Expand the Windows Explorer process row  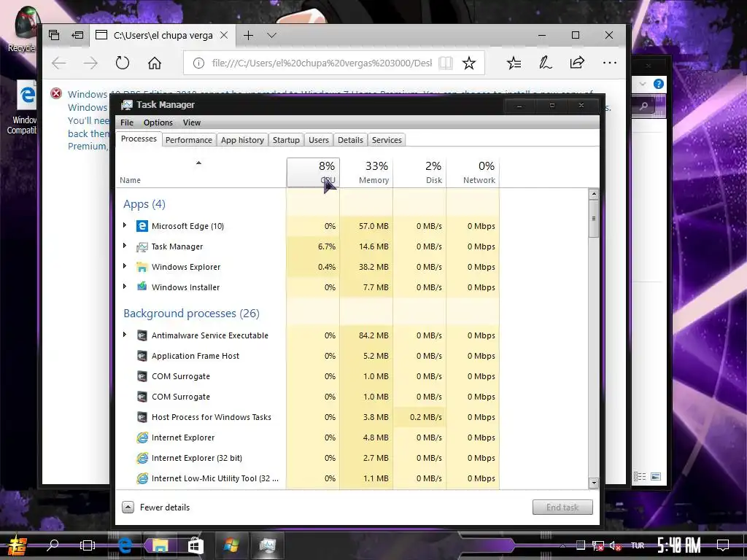(x=125, y=266)
